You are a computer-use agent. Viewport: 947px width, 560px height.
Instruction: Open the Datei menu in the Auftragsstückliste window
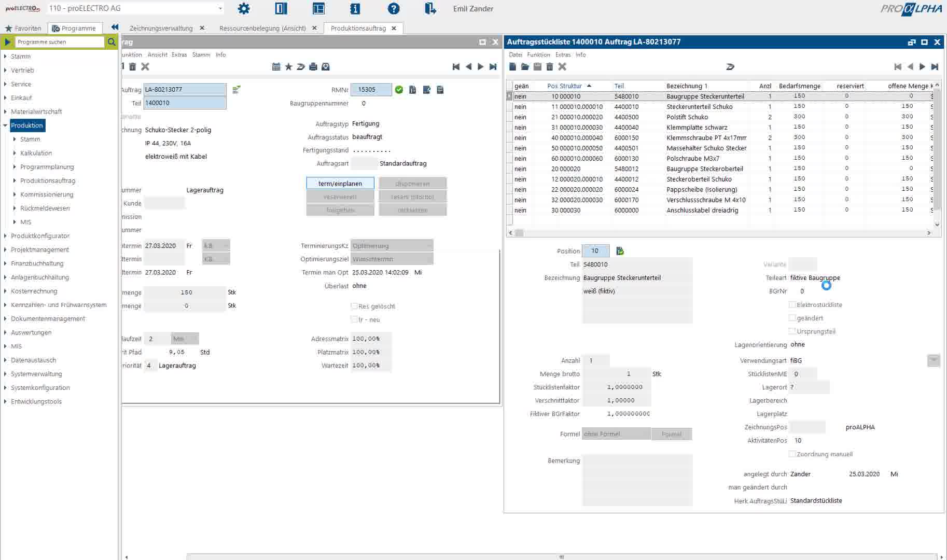516,54
